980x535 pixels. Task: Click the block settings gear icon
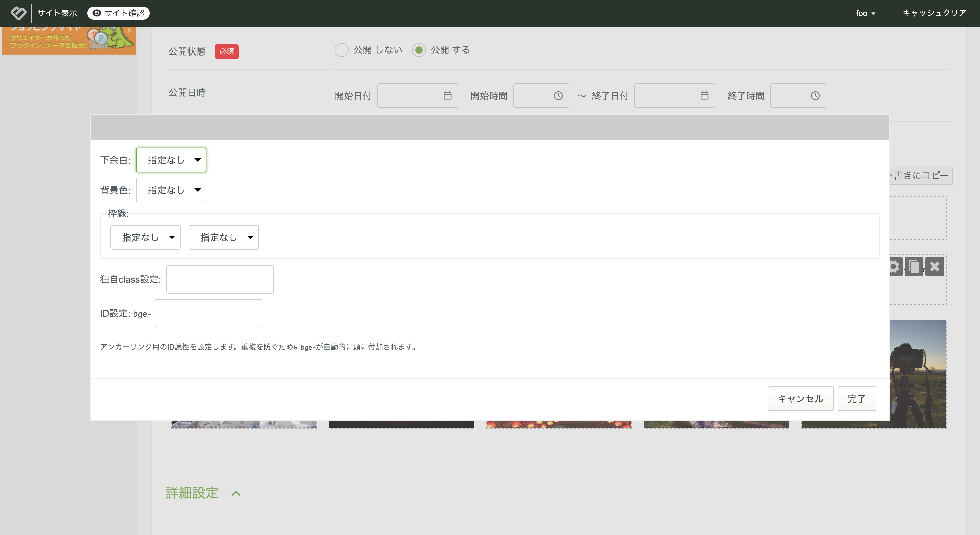(x=896, y=266)
